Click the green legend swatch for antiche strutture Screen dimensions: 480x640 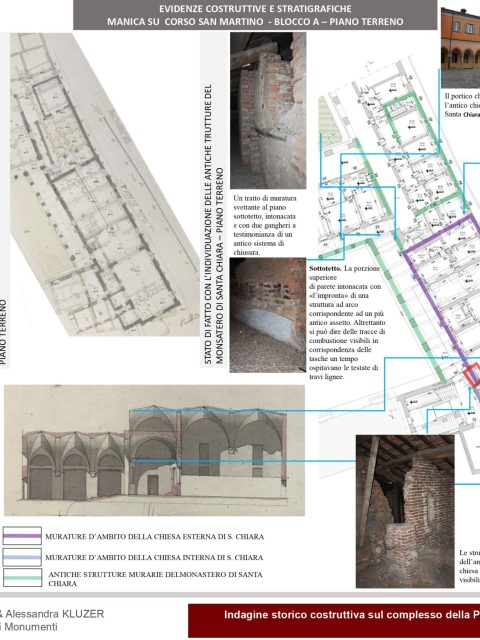click(x=22, y=578)
